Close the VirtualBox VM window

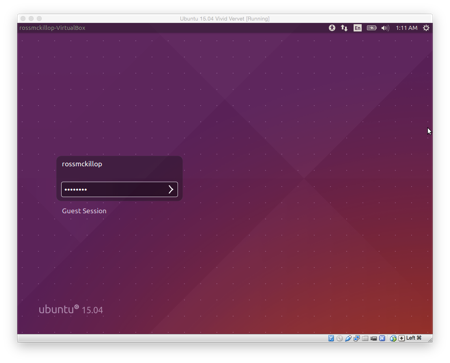(x=23, y=18)
